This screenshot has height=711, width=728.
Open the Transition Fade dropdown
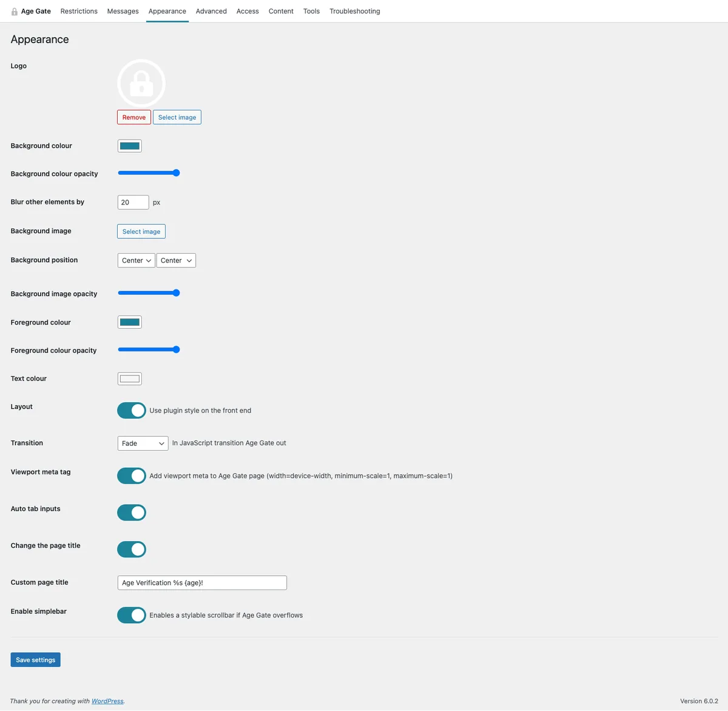pyautogui.click(x=143, y=443)
